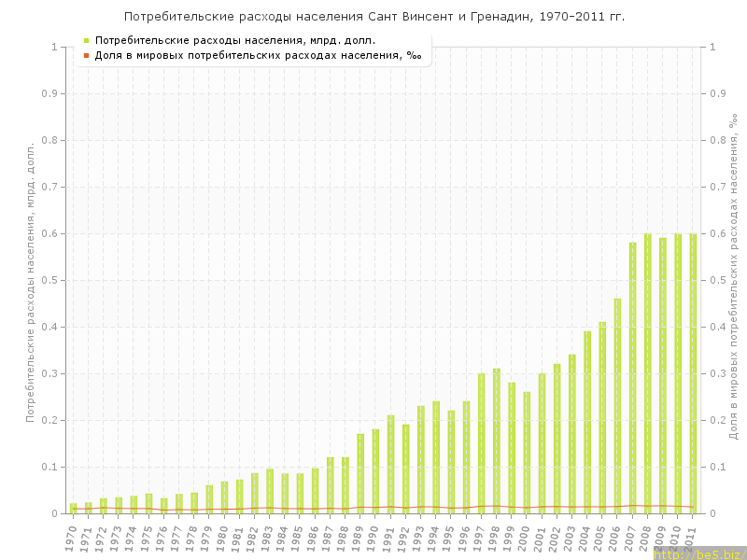Click the 1970 bar at the chart start
747x560 pixels.
coord(73,509)
